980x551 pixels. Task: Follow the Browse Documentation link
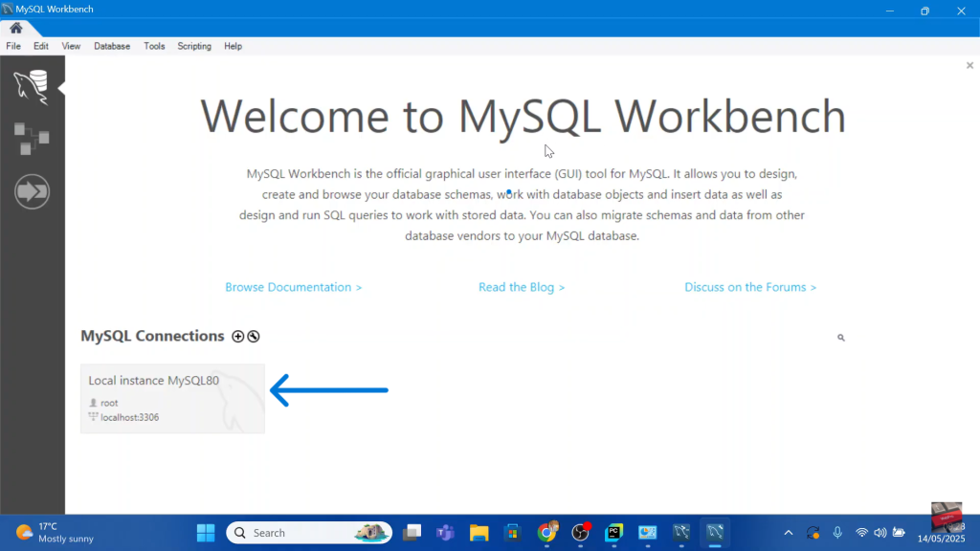[x=293, y=287]
